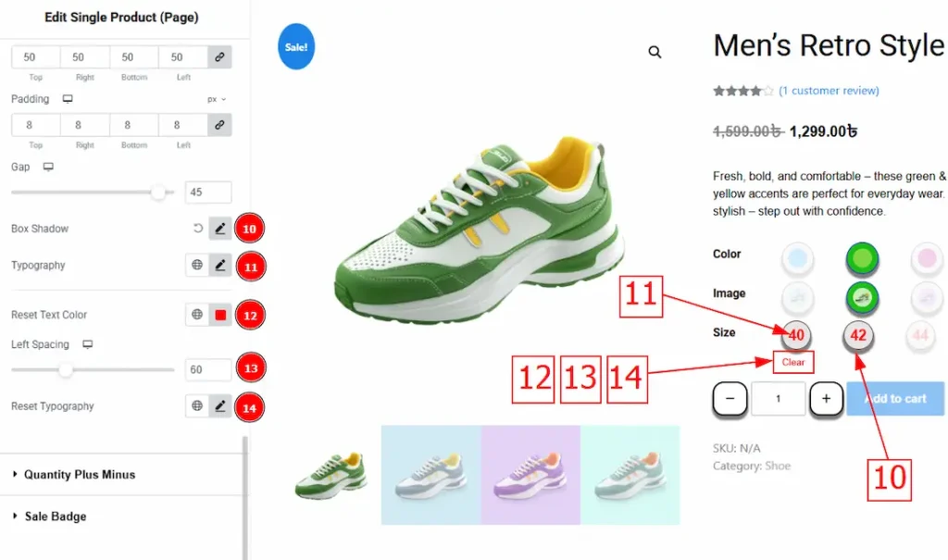Click globe icon beside Reset Text Color
The image size is (948, 560).
197,315
